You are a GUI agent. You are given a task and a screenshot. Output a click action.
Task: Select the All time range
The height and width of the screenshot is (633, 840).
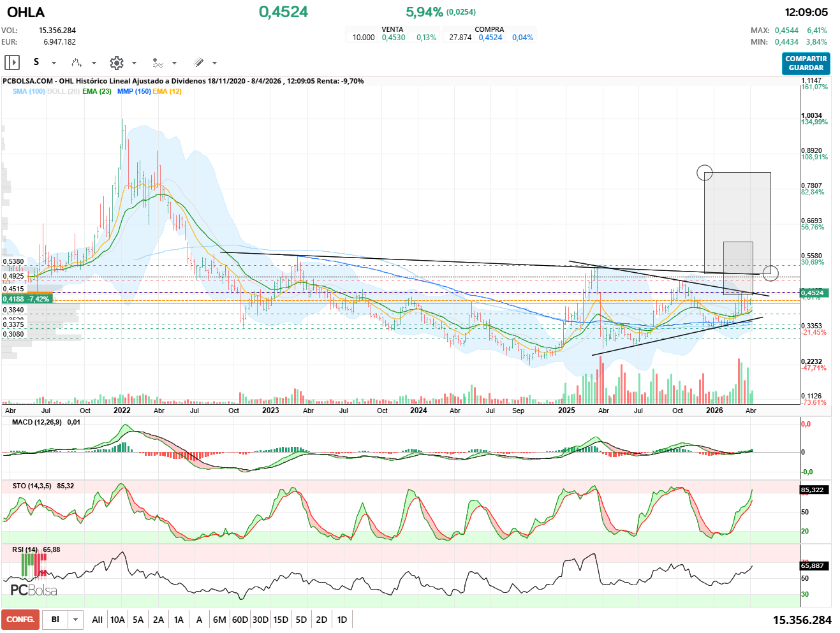pyautogui.click(x=97, y=620)
